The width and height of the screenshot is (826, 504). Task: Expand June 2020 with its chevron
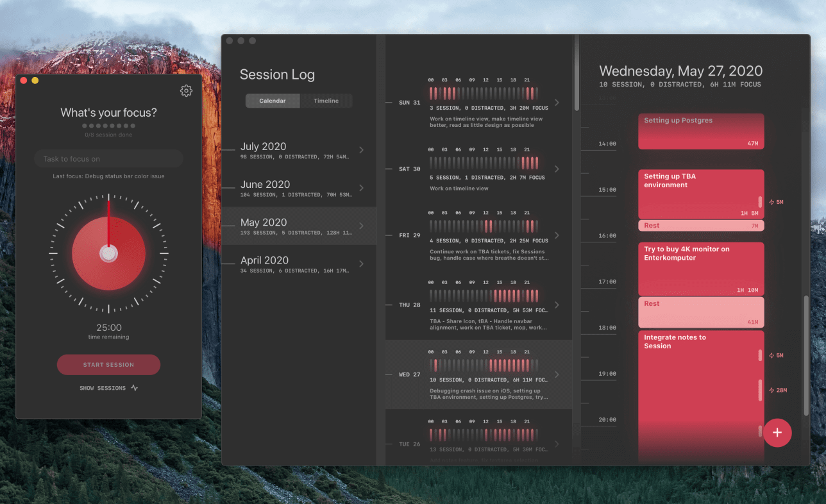coord(361,188)
